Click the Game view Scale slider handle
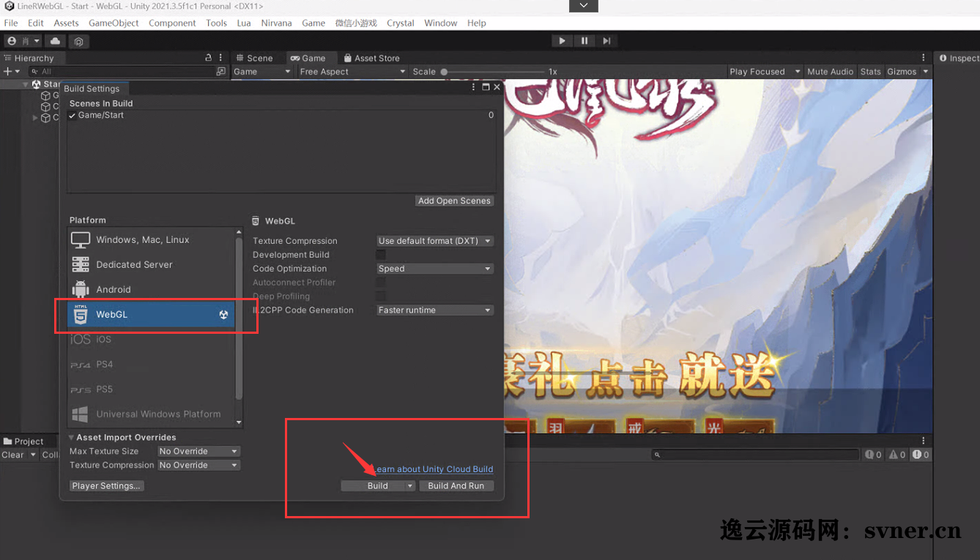This screenshot has height=560, width=980. point(444,72)
